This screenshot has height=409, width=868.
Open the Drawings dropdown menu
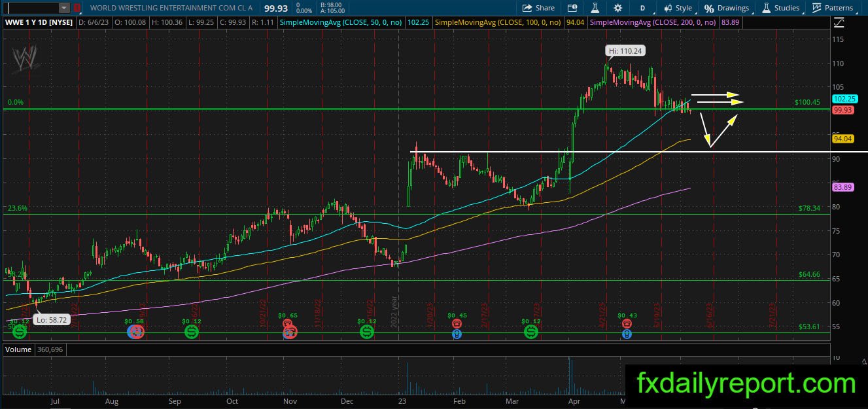click(727, 8)
